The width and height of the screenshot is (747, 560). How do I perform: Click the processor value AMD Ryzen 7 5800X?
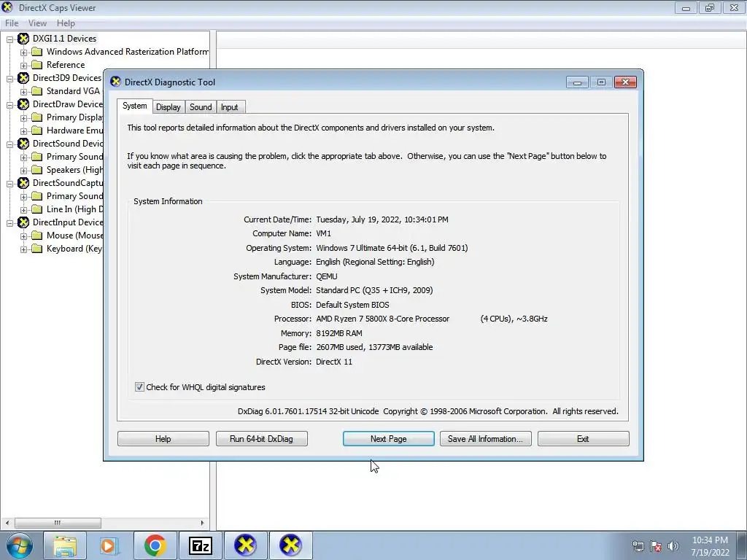(x=382, y=319)
